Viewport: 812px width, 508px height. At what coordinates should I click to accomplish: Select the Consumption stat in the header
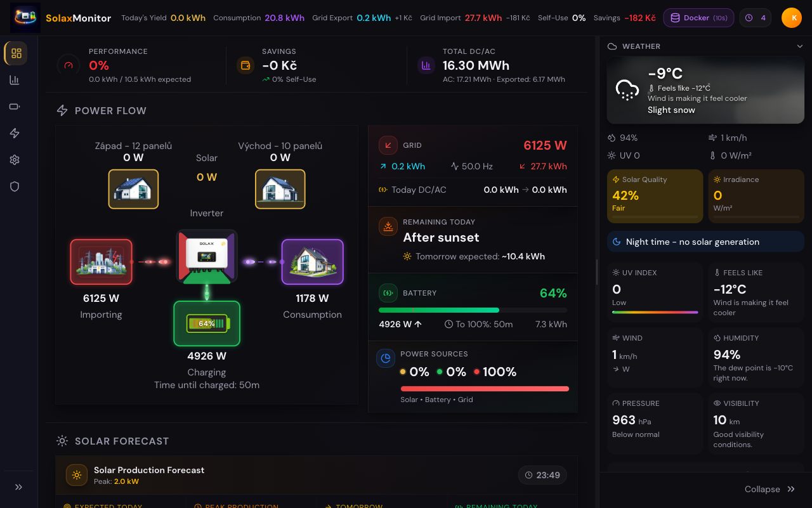(x=260, y=18)
